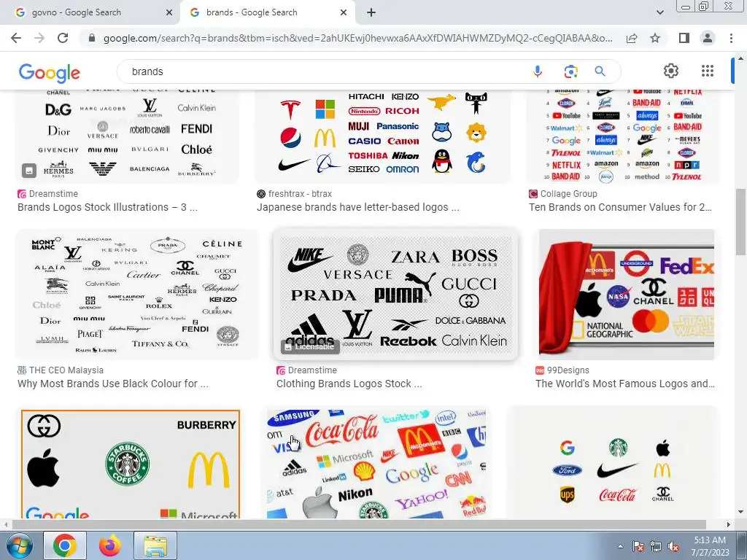Viewport: 747px width, 560px height.
Task: Click the magnifier search button
Action: point(600,71)
